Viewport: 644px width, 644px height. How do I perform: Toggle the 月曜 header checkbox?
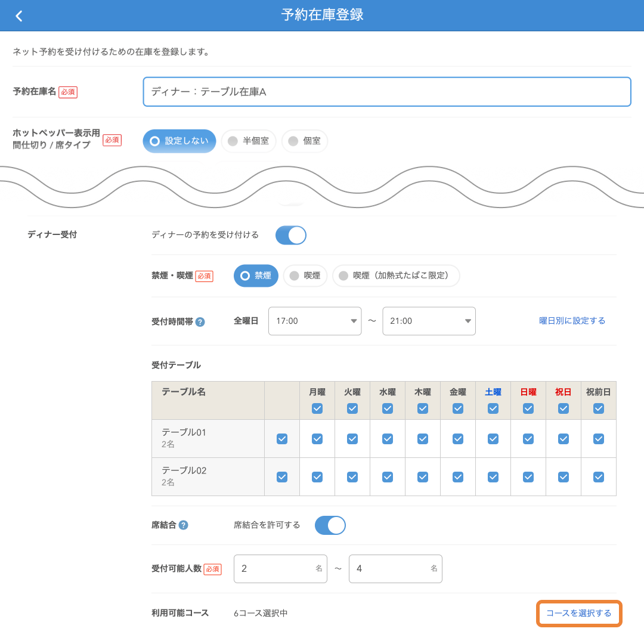tap(317, 408)
